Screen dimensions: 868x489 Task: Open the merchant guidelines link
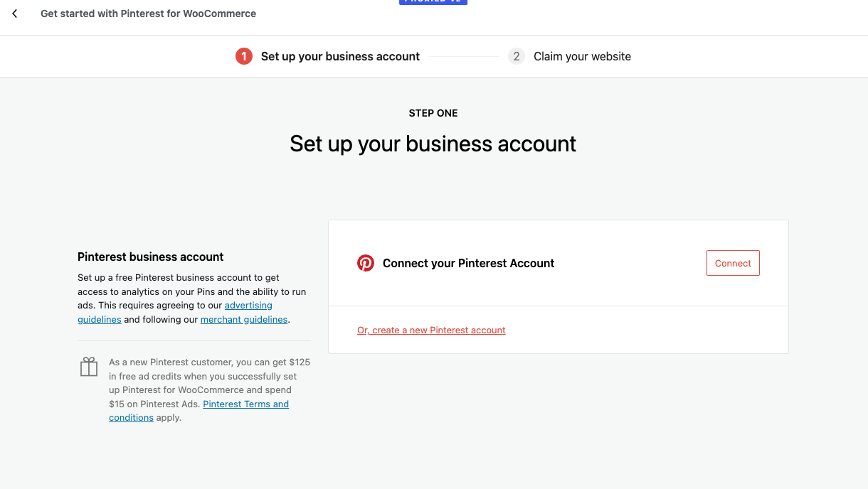[244, 319]
